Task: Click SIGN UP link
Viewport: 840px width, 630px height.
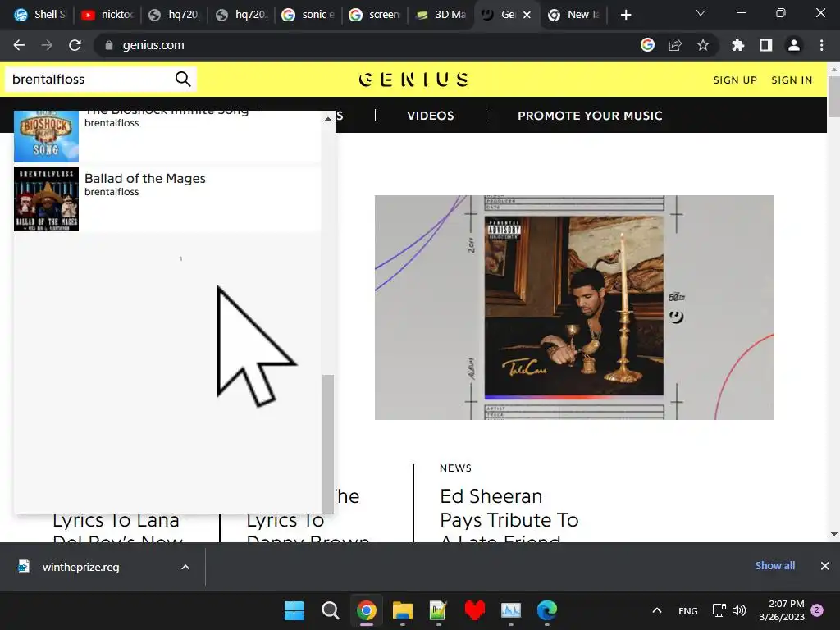Action: point(735,80)
